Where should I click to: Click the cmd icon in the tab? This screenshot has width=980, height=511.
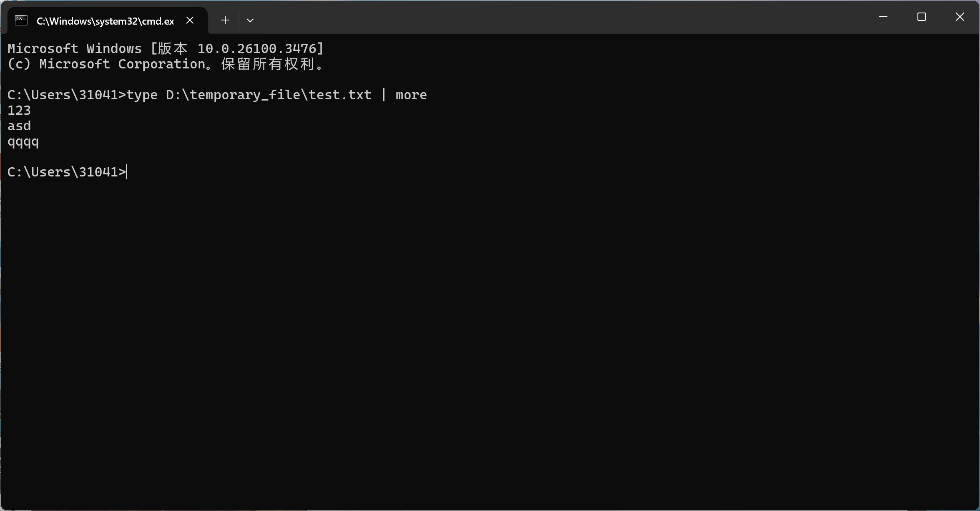coord(21,20)
